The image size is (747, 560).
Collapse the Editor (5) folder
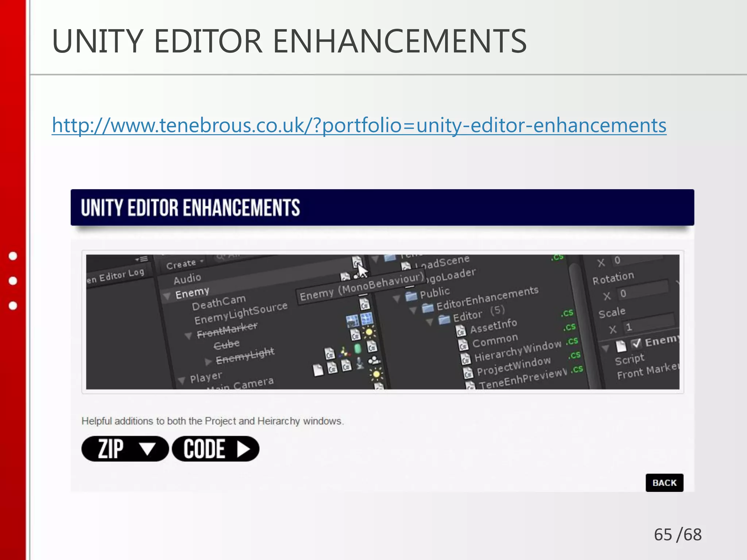click(430, 322)
